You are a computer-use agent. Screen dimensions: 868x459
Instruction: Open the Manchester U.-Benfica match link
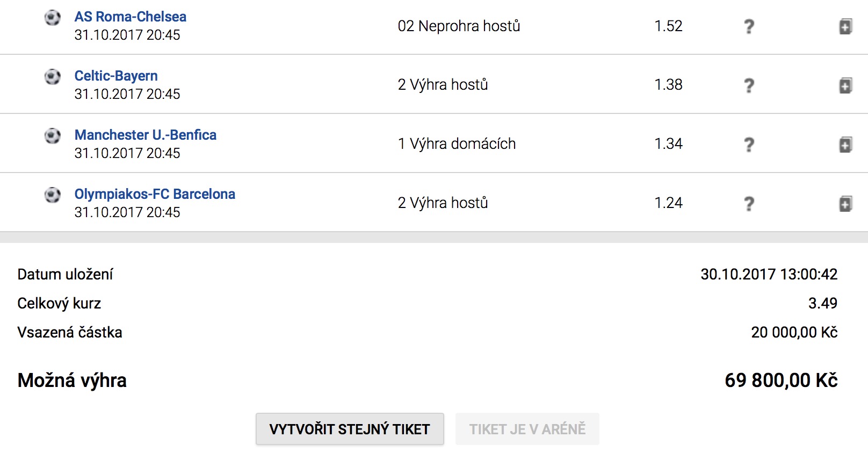[146, 135]
